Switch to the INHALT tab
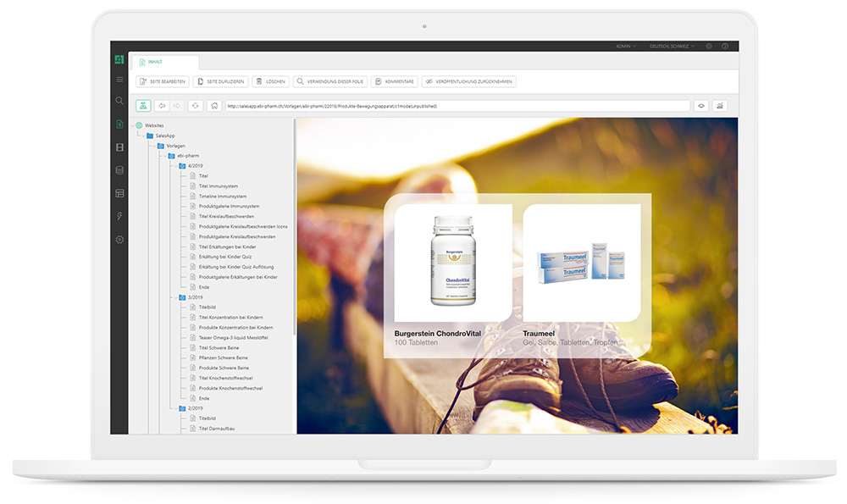Viewport: 847px width, 504px height. point(165,62)
